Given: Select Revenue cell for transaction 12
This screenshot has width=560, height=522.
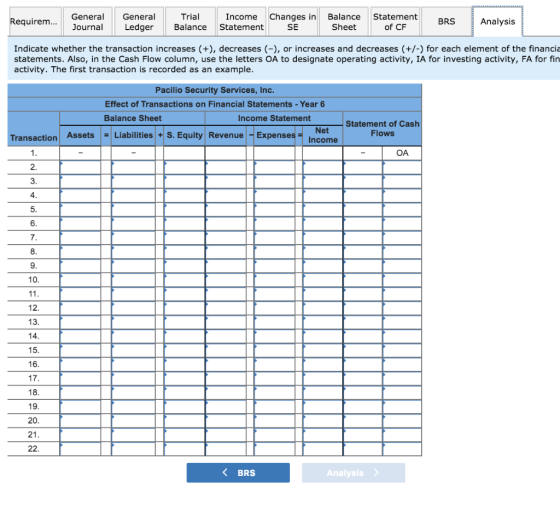Looking at the screenshot, I should pyautogui.click(x=226, y=308).
